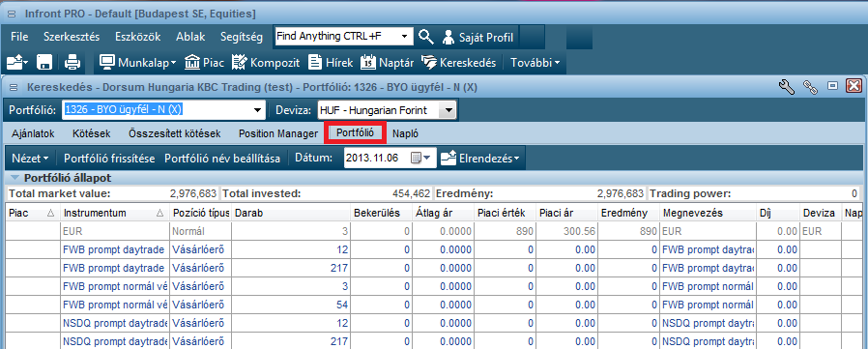Open the Kereskedés trading window
Viewport: 868px width, 349px height.
458,63
